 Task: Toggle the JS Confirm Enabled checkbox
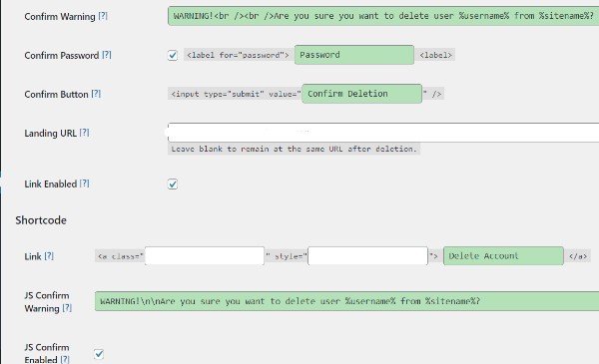[x=99, y=354]
